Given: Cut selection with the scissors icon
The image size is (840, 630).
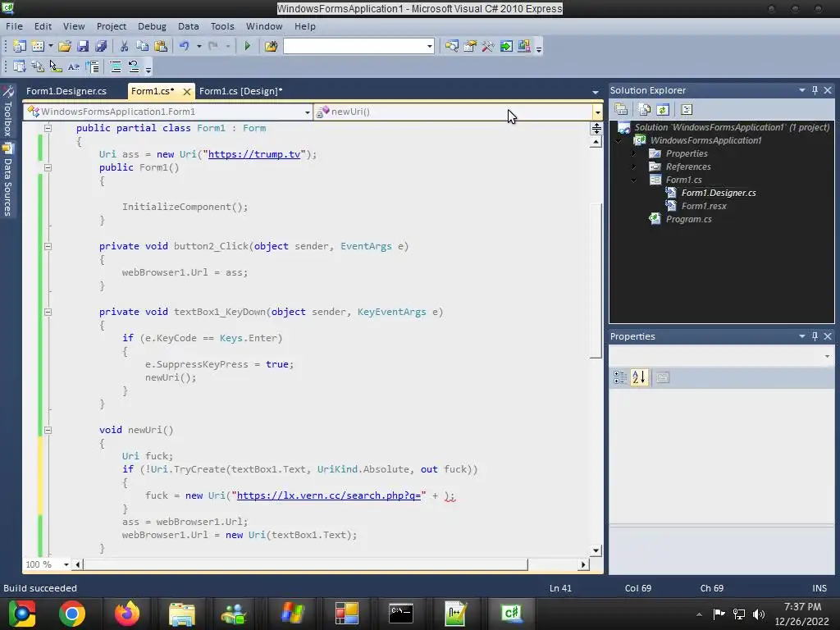Looking at the screenshot, I should point(124,46).
